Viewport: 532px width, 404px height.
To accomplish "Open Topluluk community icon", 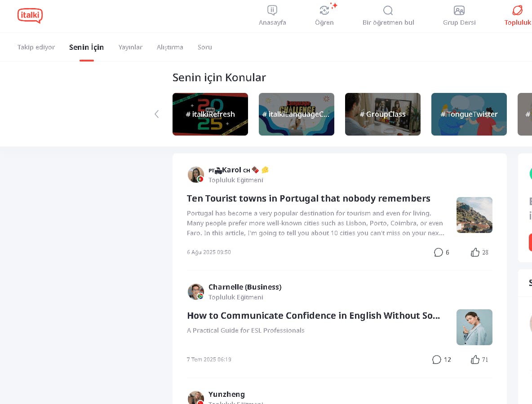I will tap(518, 10).
